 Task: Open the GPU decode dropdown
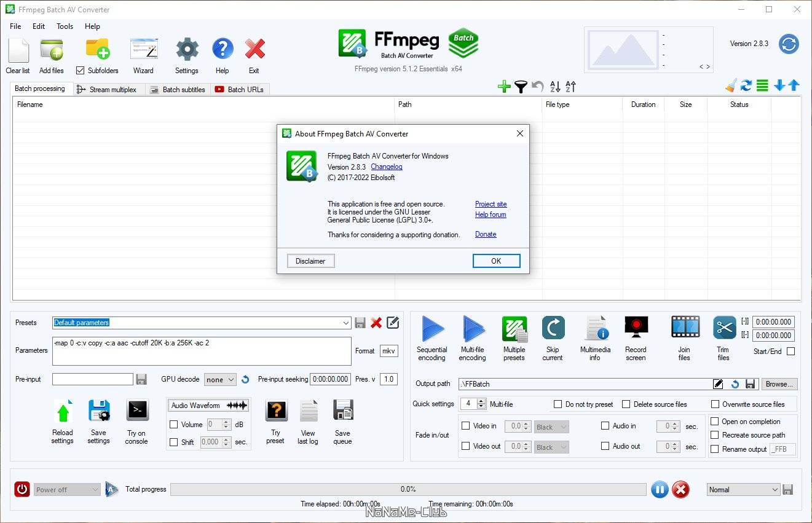coord(221,379)
